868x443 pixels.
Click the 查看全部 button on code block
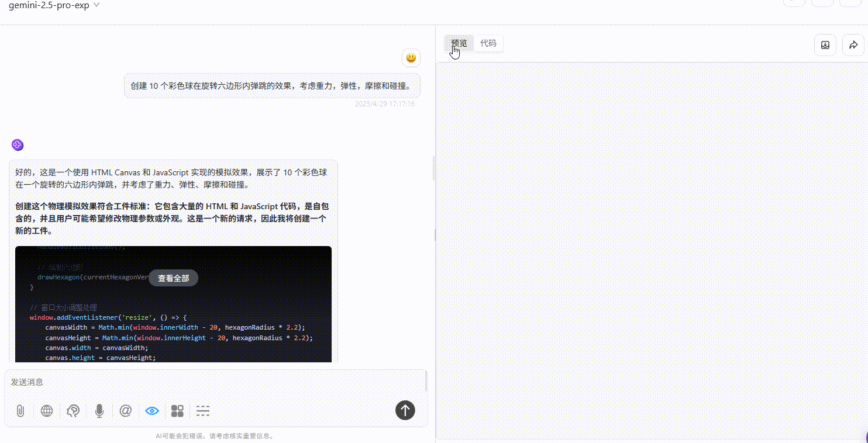(173, 278)
